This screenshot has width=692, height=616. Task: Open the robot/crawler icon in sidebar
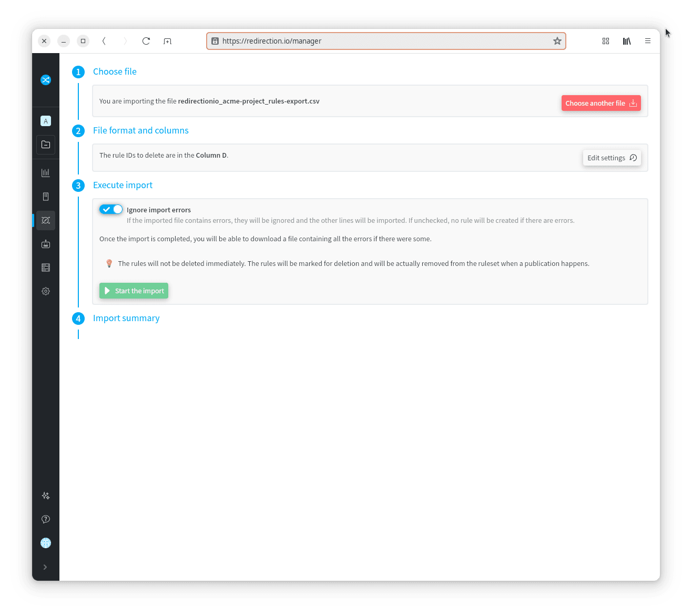46,244
